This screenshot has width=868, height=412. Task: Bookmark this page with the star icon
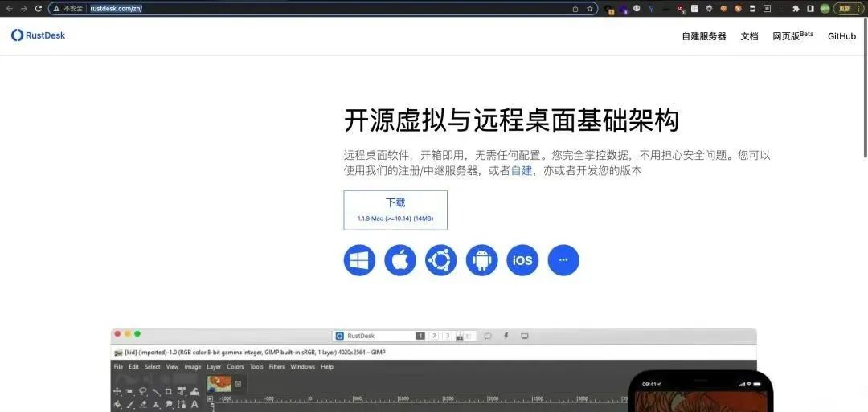click(x=590, y=8)
